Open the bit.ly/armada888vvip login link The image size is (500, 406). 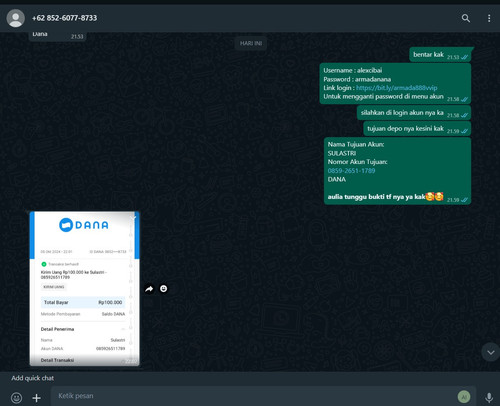point(396,88)
